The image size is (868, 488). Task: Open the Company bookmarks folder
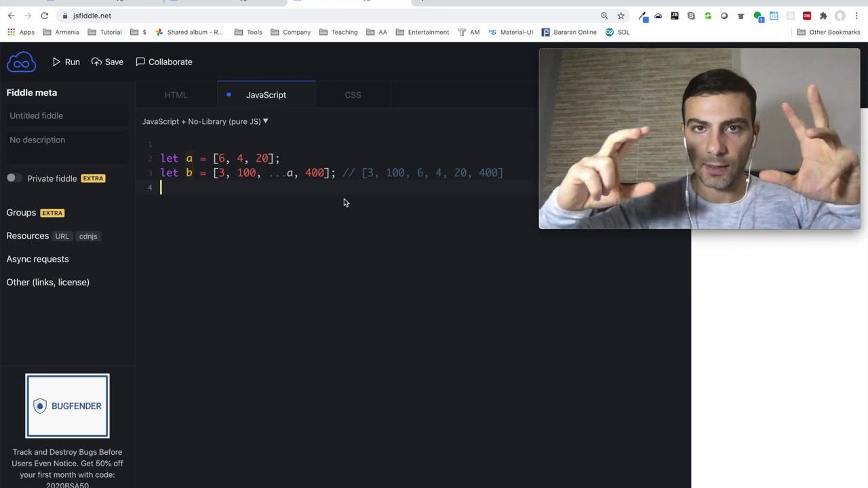290,32
